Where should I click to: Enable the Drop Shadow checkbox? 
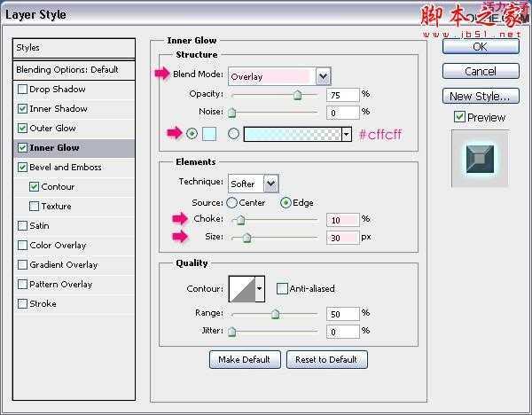point(22,90)
